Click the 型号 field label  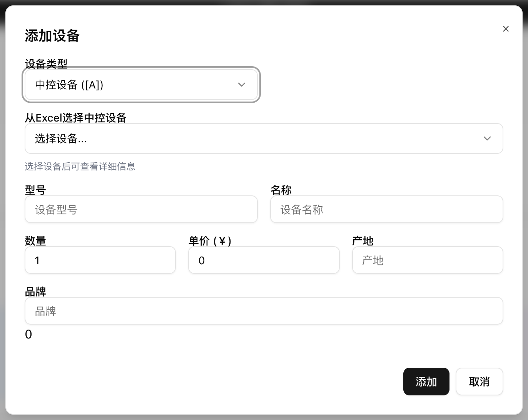pos(35,189)
